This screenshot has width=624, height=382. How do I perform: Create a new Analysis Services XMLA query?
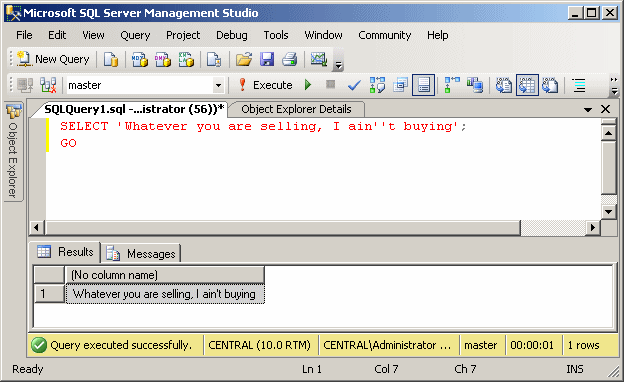[x=186, y=60]
